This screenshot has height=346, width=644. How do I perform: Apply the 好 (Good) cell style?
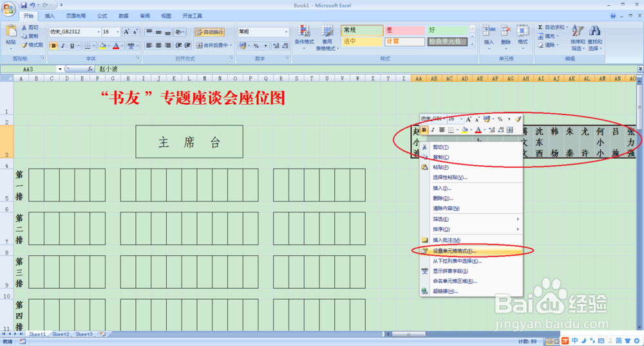(448, 30)
